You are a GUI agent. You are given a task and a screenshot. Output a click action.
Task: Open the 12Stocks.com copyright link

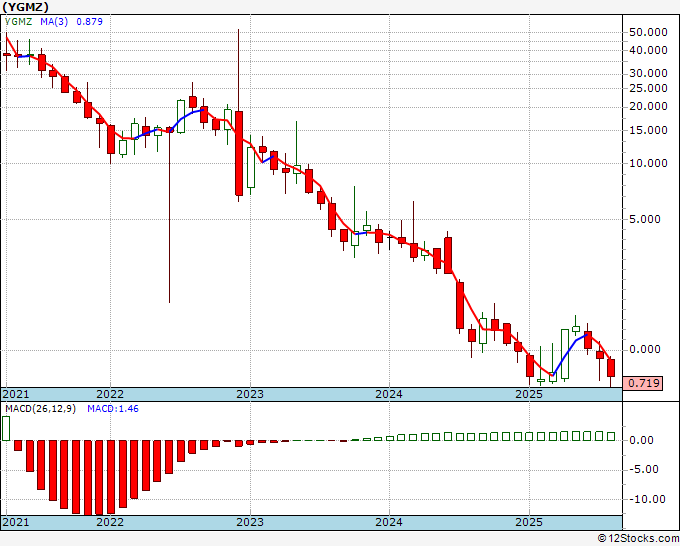[638, 539]
